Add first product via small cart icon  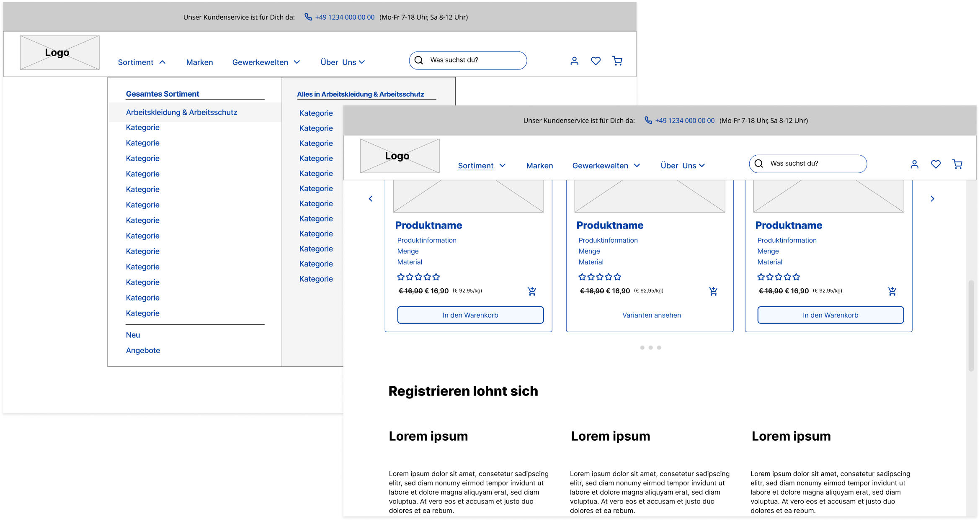532,291
